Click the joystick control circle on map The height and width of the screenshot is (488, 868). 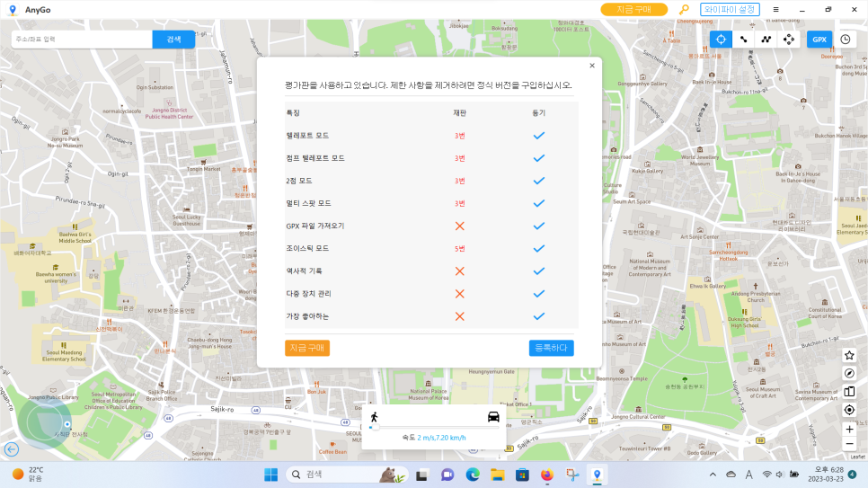(x=44, y=423)
